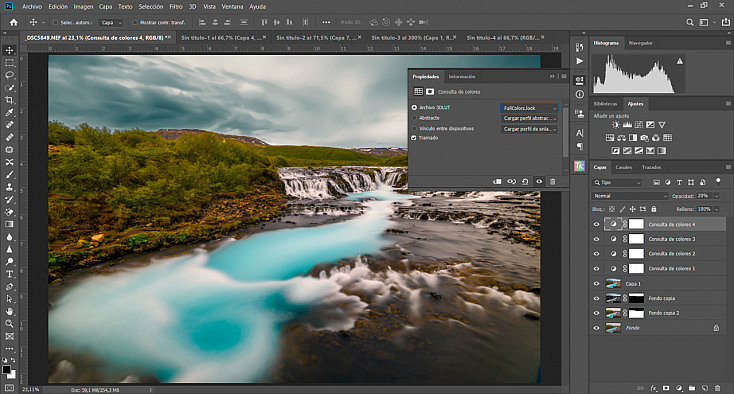Open the Normal blend mode dropdown
The height and width of the screenshot is (394, 734).
coord(629,196)
